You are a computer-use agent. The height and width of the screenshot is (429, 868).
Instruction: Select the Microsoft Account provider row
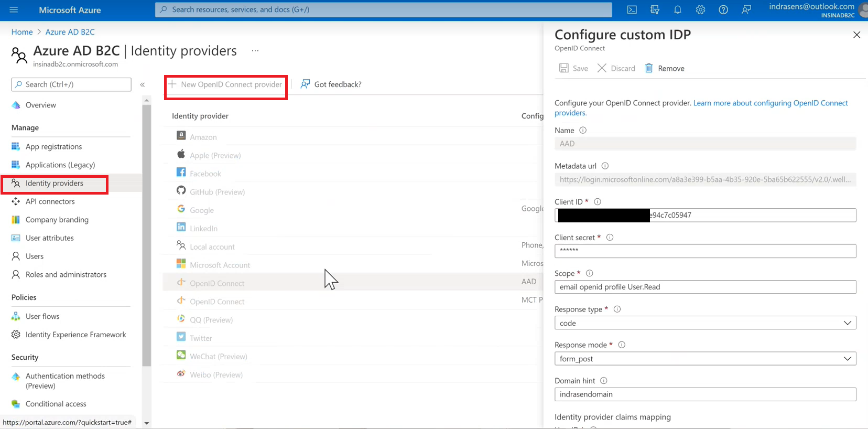pyautogui.click(x=353, y=264)
